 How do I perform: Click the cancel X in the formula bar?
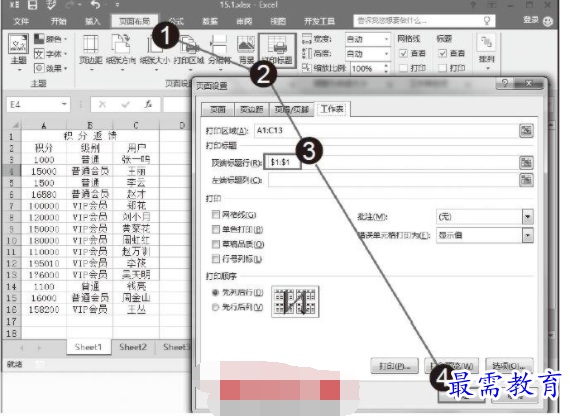coord(103,105)
